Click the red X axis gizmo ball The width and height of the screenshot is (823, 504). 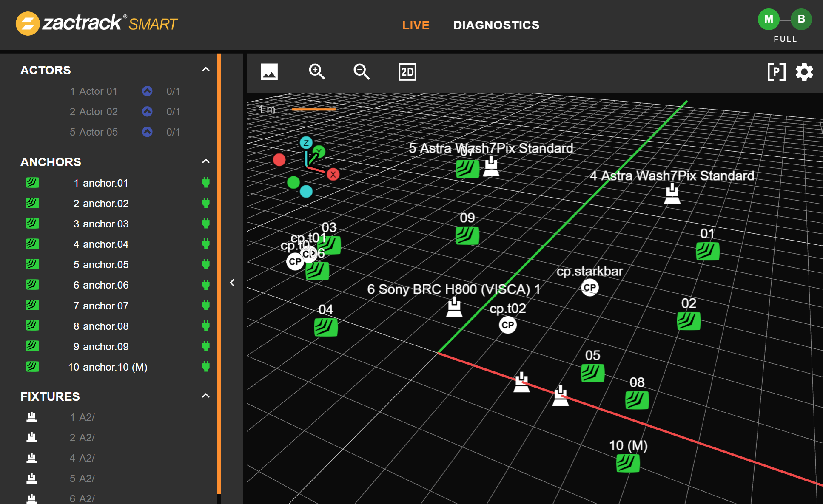pyautogui.click(x=333, y=174)
